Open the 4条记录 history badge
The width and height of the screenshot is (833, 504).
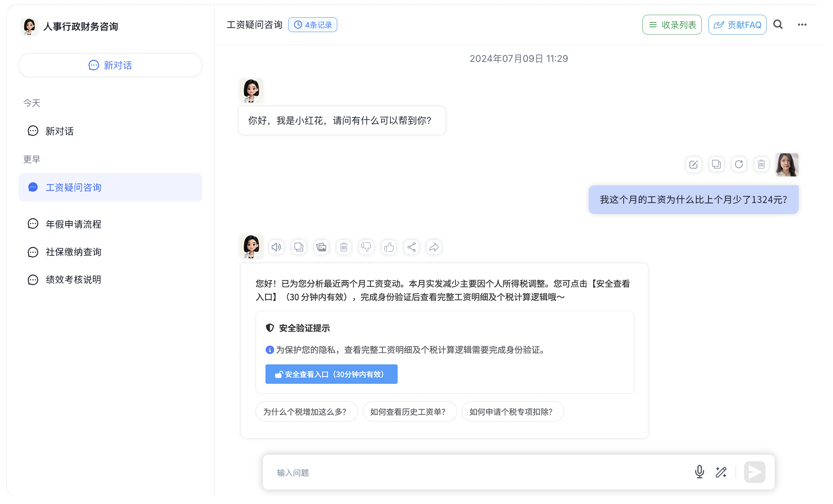click(313, 25)
